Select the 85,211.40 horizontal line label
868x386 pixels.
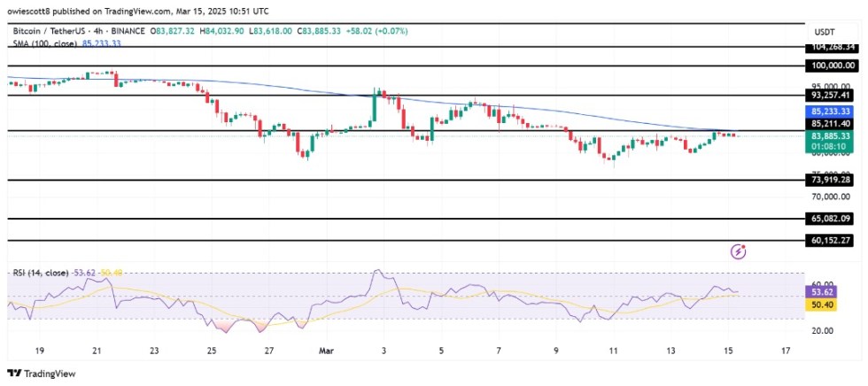[830, 125]
